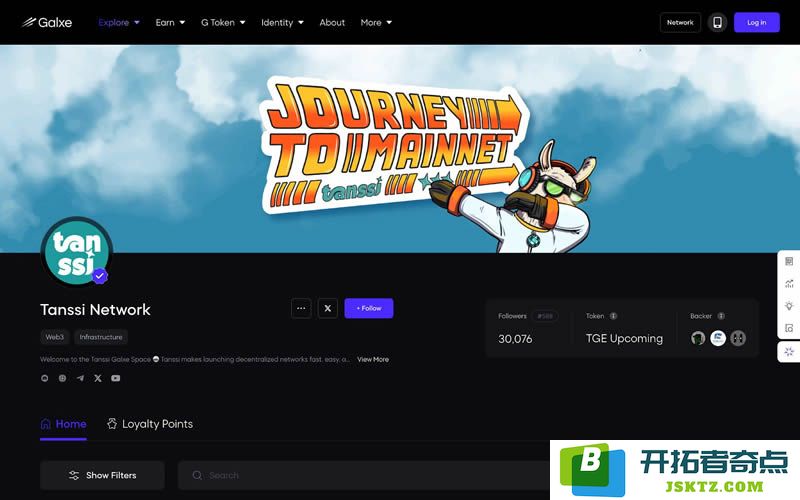This screenshot has width=800, height=500.
Task: Open the website globe icon link
Action: (x=62, y=378)
